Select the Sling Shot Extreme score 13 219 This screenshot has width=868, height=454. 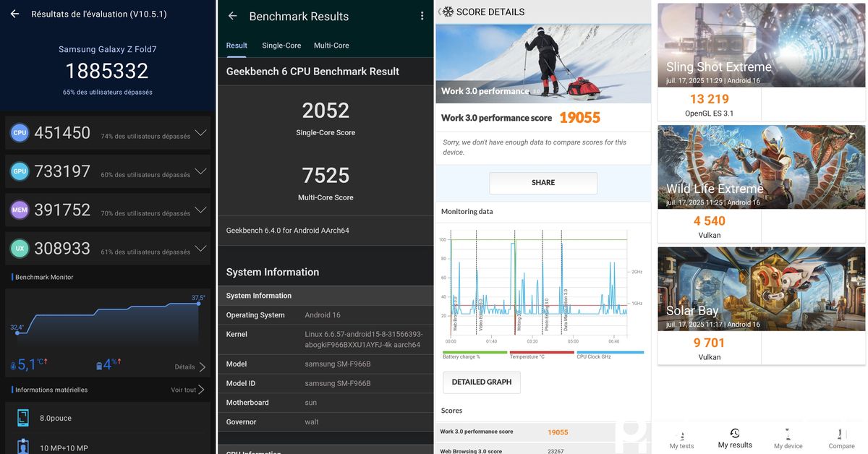point(710,99)
